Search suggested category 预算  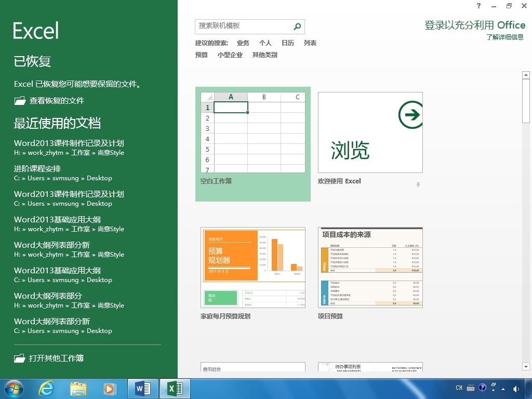coord(202,55)
